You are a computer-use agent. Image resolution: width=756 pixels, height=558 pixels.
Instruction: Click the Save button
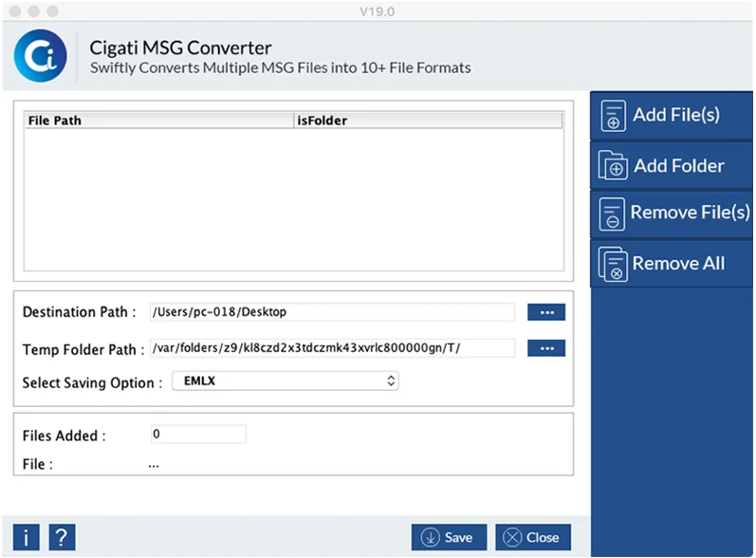coord(449,537)
